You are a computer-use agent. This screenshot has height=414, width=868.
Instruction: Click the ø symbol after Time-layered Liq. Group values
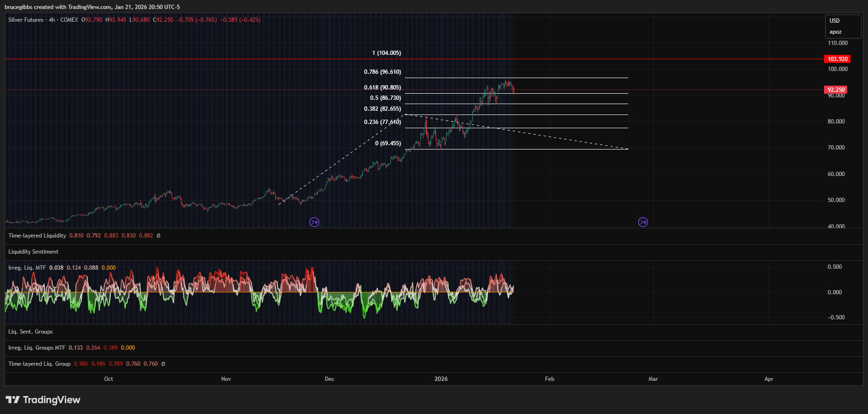[x=163, y=364]
